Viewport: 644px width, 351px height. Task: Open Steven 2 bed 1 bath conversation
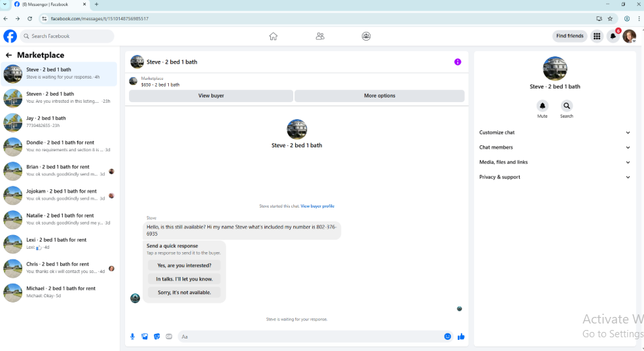click(59, 98)
